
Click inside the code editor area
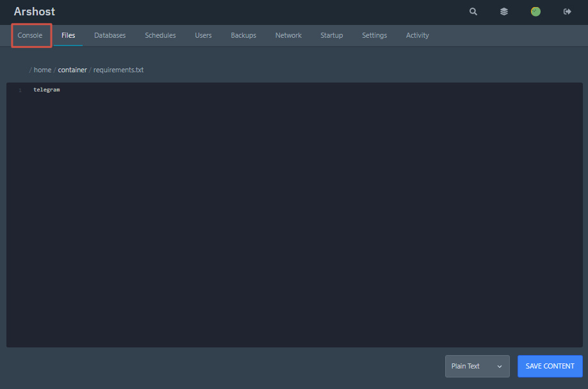click(295, 215)
